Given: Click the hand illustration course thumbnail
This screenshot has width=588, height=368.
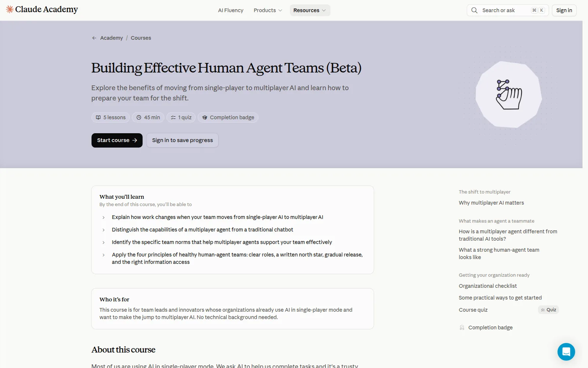Looking at the screenshot, I should coord(509,95).
